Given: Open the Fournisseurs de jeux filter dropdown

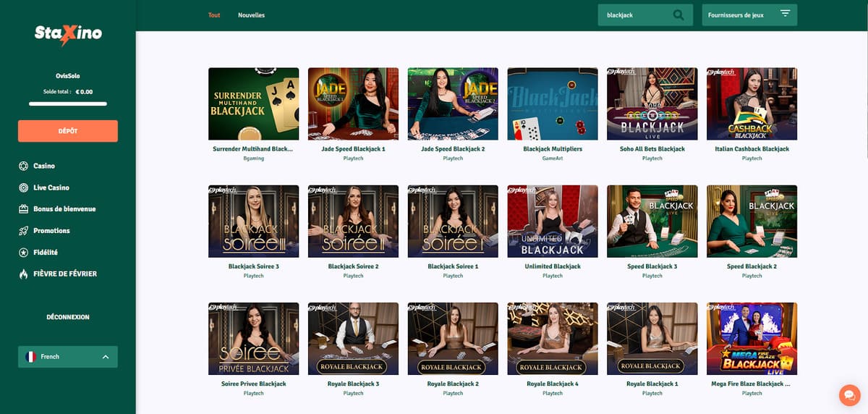Looking at the screenshot, I should (749, 14).
